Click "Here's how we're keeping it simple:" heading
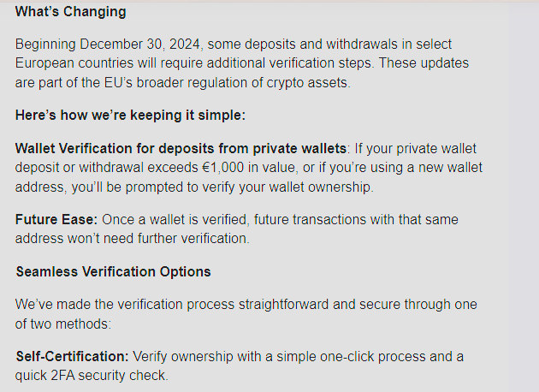The height and width of the screenshot is (392, 539). [x=130, y=116]
